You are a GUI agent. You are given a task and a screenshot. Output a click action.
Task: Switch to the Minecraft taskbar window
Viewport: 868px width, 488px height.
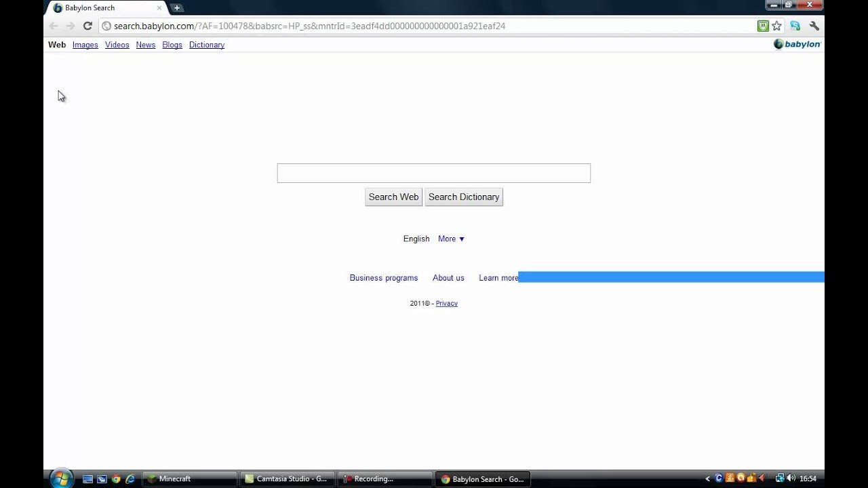tap(190, 479)
